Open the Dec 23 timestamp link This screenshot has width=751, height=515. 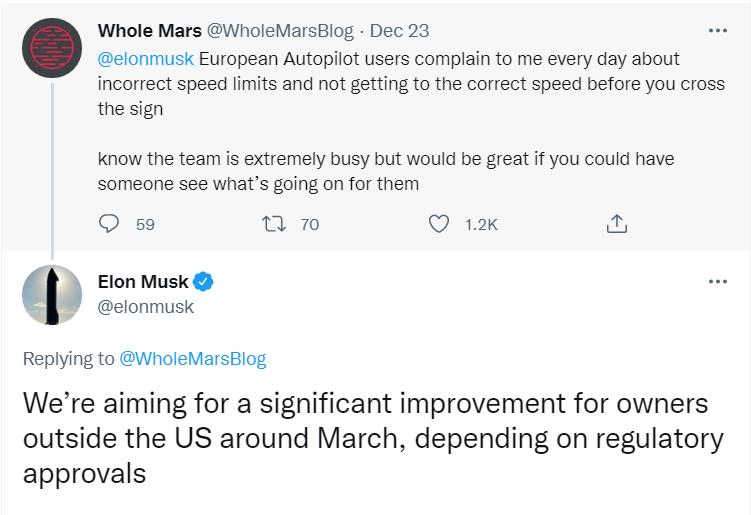click(x=399, y=31)
